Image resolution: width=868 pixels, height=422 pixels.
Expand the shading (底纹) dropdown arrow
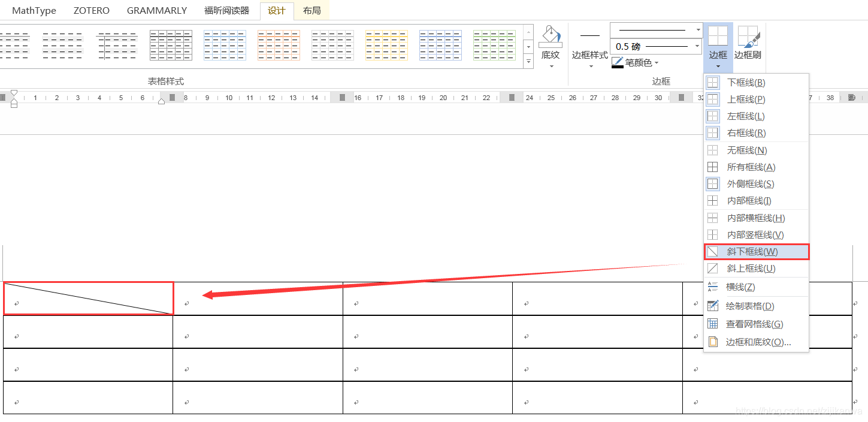[551, 66]
